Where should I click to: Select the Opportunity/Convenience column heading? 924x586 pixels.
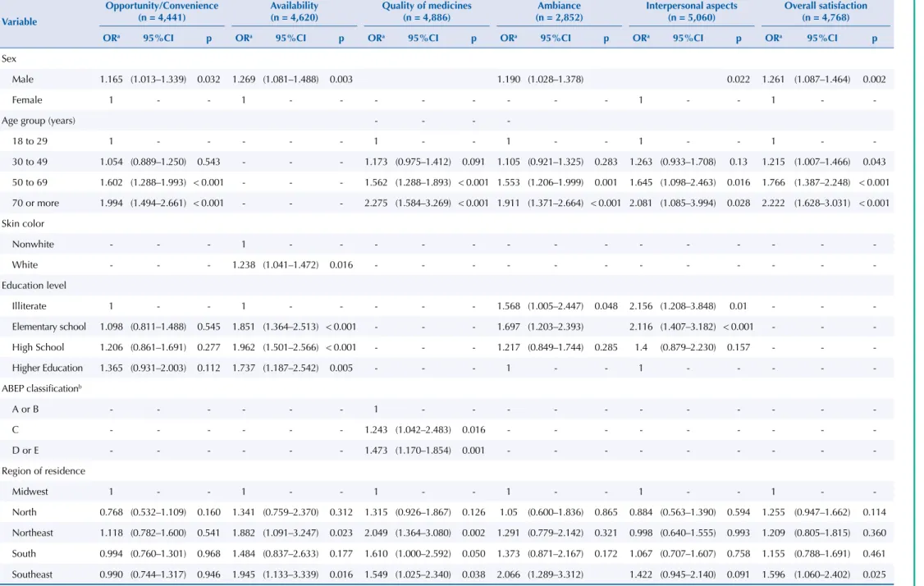162,6
